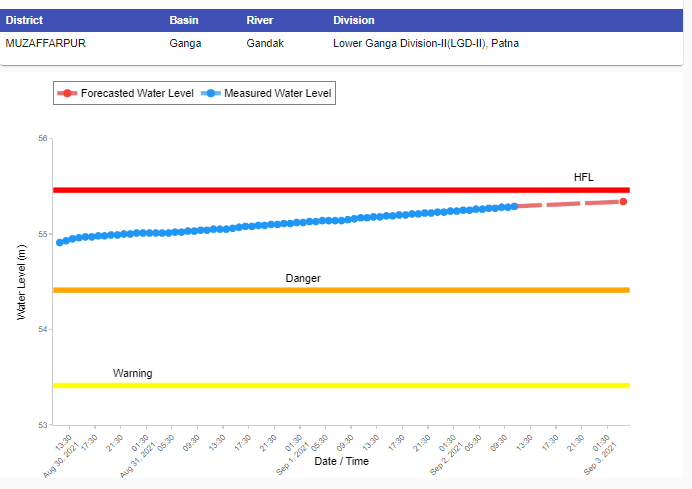The image size is (692, 489).
Task: Click the yellow Warning threshold line
Action: point(341,386)
